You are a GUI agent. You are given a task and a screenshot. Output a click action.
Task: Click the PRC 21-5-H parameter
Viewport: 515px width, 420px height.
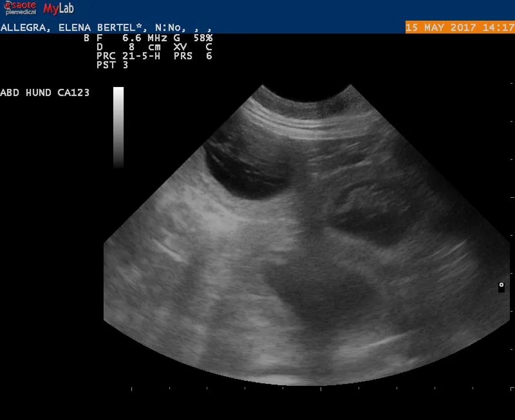[x=128, y=56]
